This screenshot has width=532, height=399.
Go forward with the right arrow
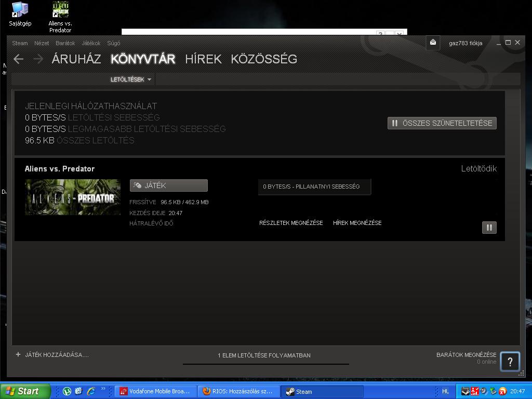38,59
